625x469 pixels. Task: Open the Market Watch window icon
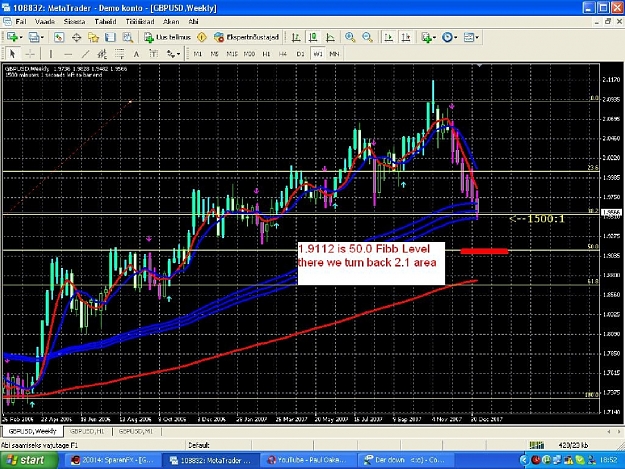(x=59, y=37)
